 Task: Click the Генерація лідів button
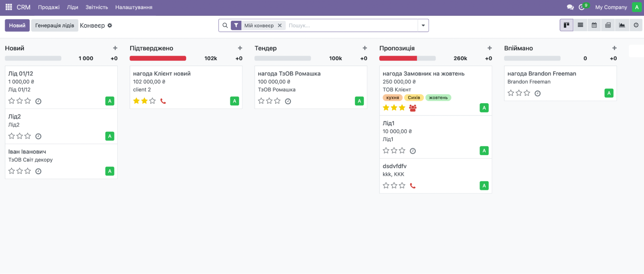pos(54,25)
